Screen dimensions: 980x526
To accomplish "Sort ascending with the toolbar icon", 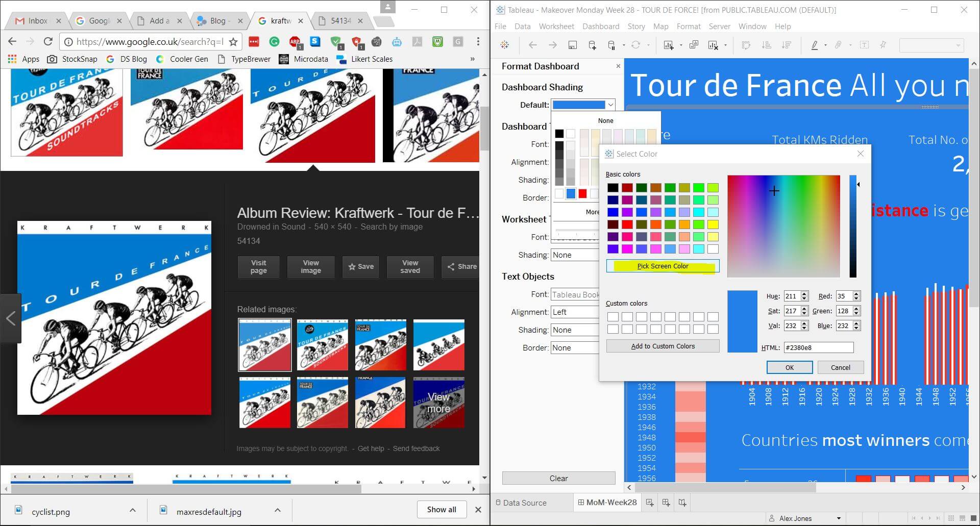I will click(x=766, y=45).
